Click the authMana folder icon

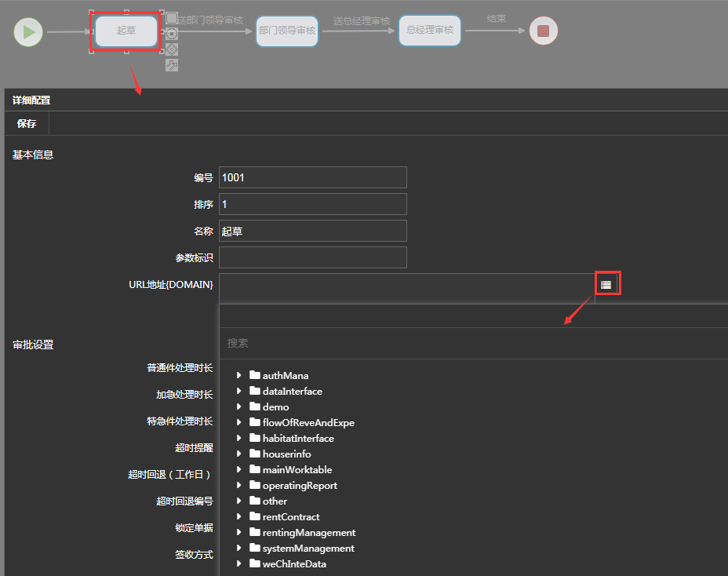[x=255, y=375]
